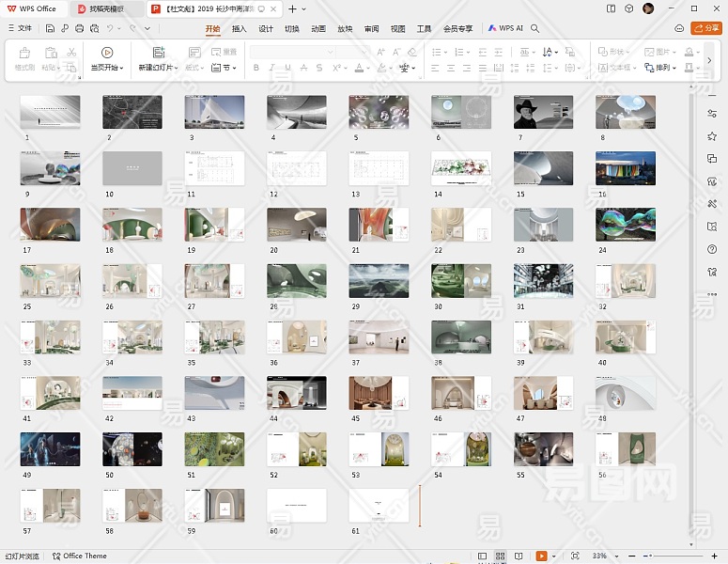Toggle slide sorter view button
The height and width of the screenshot is (564, 728).
tap(501, 556)
